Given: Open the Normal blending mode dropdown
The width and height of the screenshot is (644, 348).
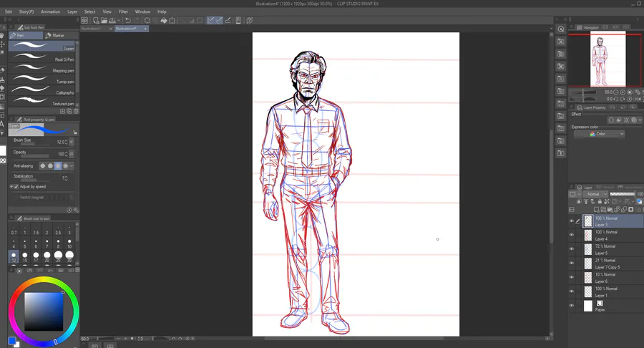Looking at the screenshot, I should (x=595, y=194).
